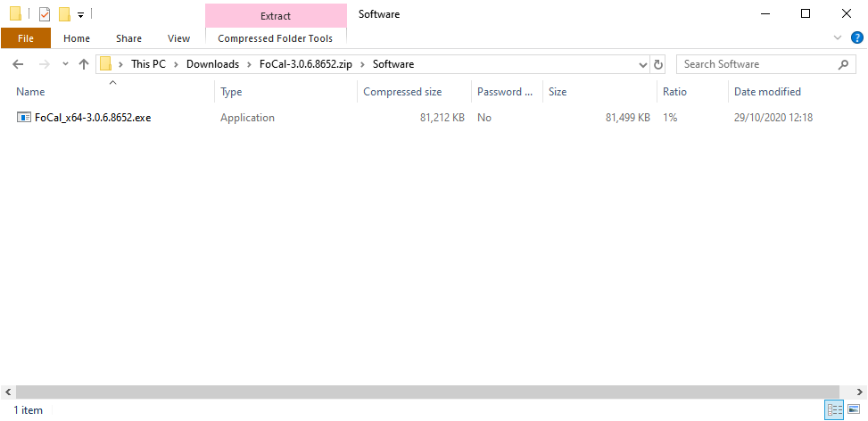Click the scrollbar left arrow
The height and width of the screenshot is (421, 868).
tap(8, 392)
